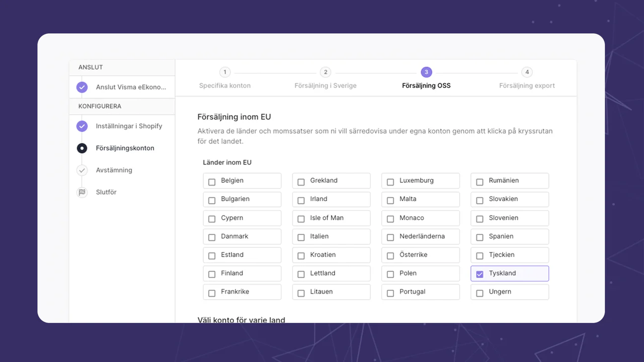
Task: Tick the Ungern checkbox
Action: click(479, 293)
